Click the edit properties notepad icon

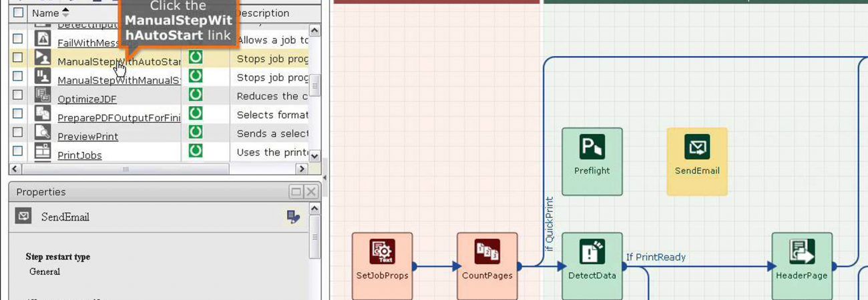292,216
